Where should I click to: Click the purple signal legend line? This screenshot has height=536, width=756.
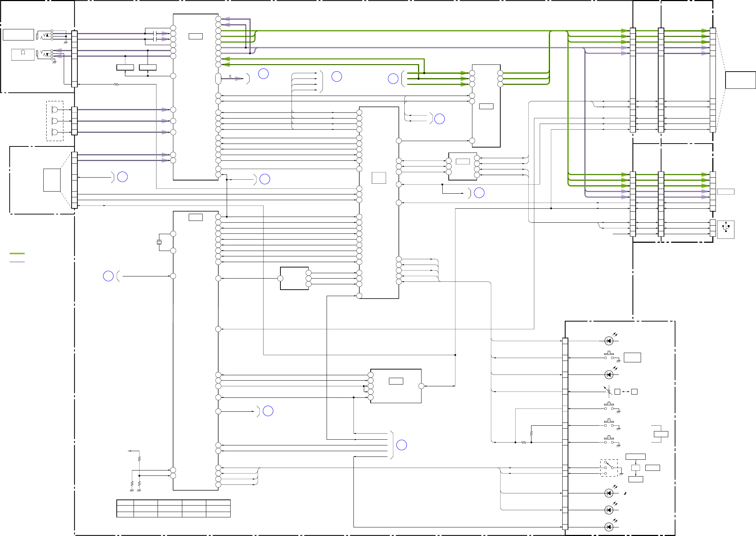[17, 262]
